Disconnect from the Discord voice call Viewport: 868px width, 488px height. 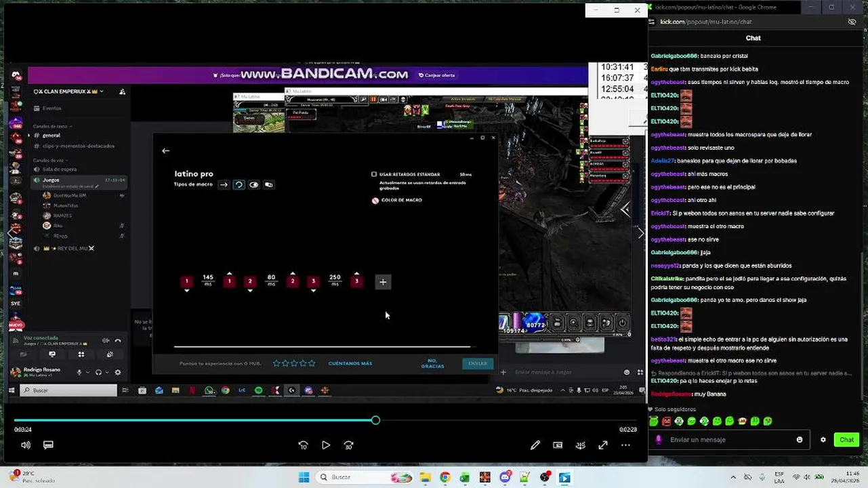(118, 340)
